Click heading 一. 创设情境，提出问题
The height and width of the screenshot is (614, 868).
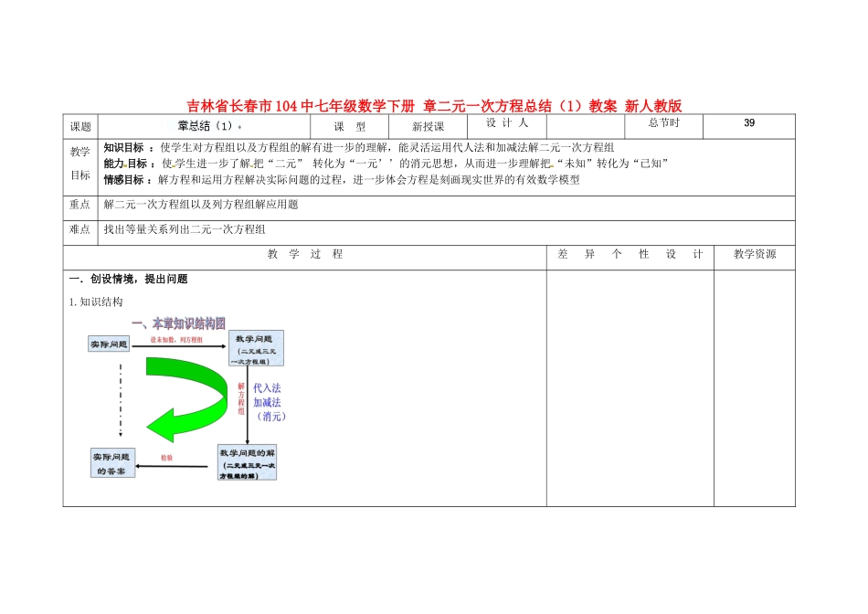[x=129, y=279]
